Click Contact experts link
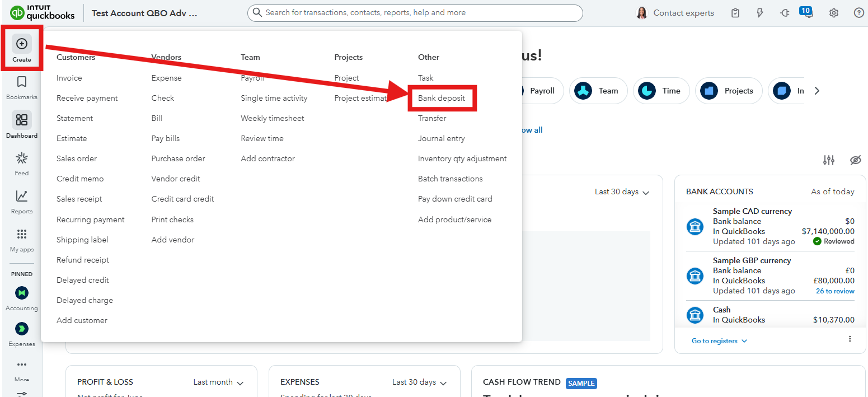The width and height of the screenshot is (868, 397). (x=683, y=13)
